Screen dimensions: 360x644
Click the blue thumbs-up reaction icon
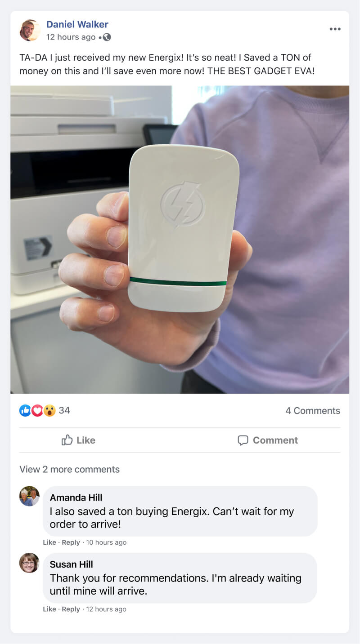[25, 410]
